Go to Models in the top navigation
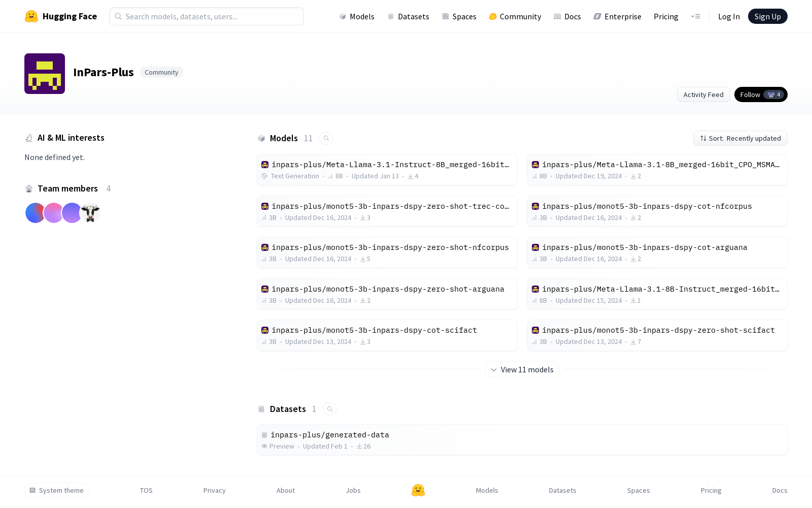 357,16
